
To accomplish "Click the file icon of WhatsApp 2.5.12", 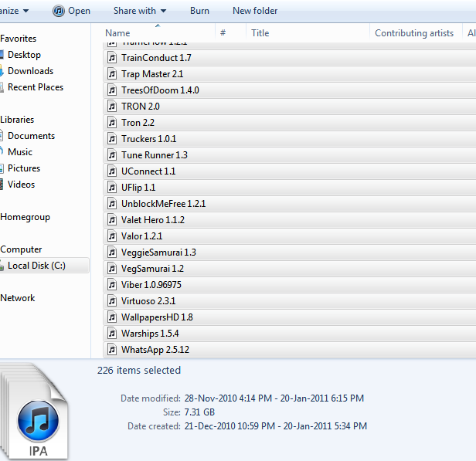I will [112, 350].
